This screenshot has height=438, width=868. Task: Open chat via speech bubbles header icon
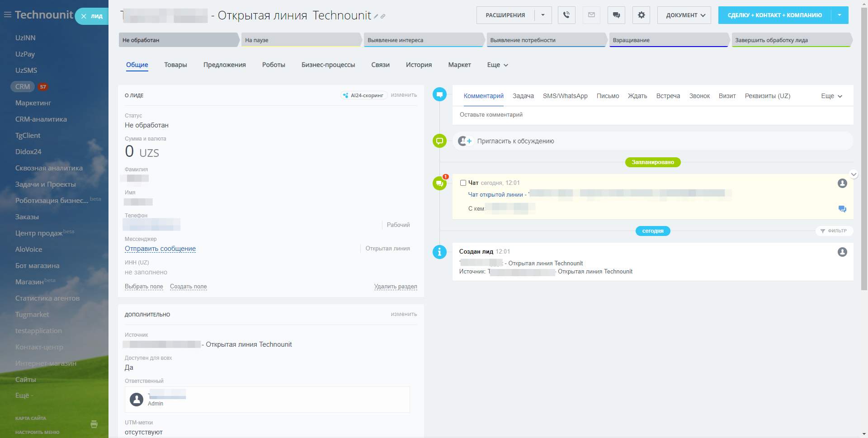coord(616,15)
